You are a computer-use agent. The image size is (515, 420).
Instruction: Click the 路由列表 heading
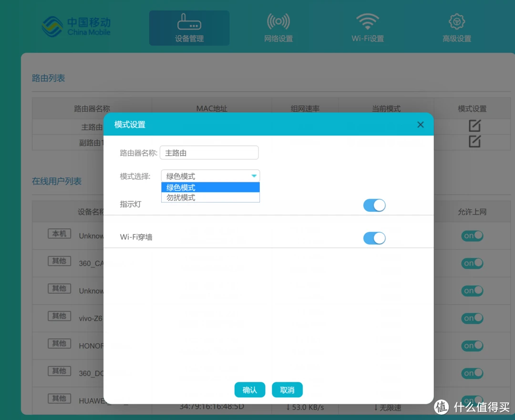(48, 78)
